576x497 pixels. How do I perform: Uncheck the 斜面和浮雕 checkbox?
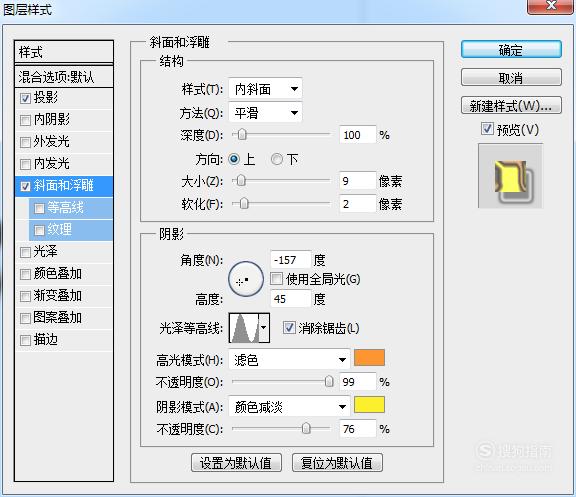pos(25,186)
